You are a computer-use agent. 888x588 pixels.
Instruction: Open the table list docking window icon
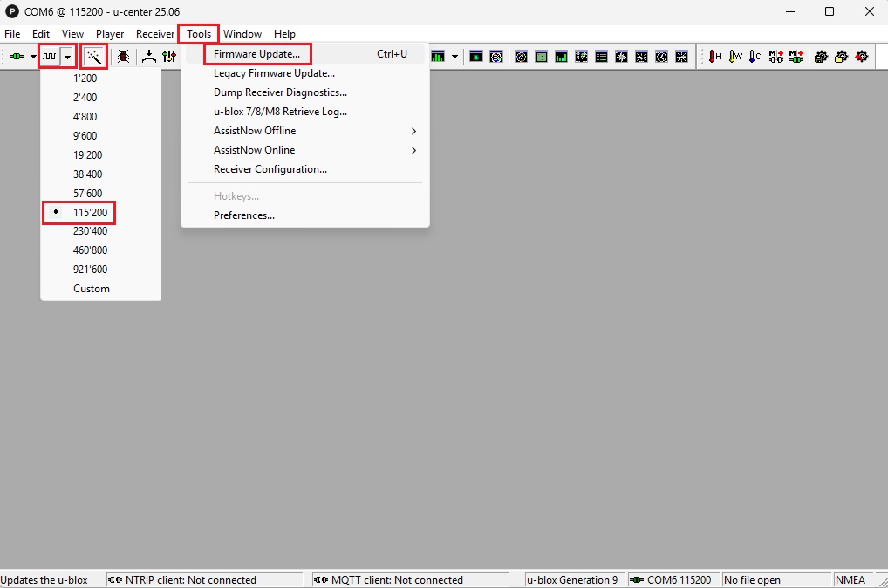(601, 57)
